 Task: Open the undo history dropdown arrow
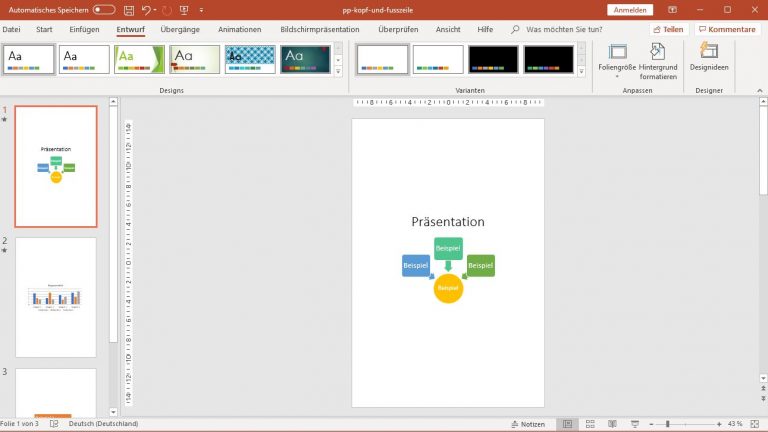tap(155, 10)
